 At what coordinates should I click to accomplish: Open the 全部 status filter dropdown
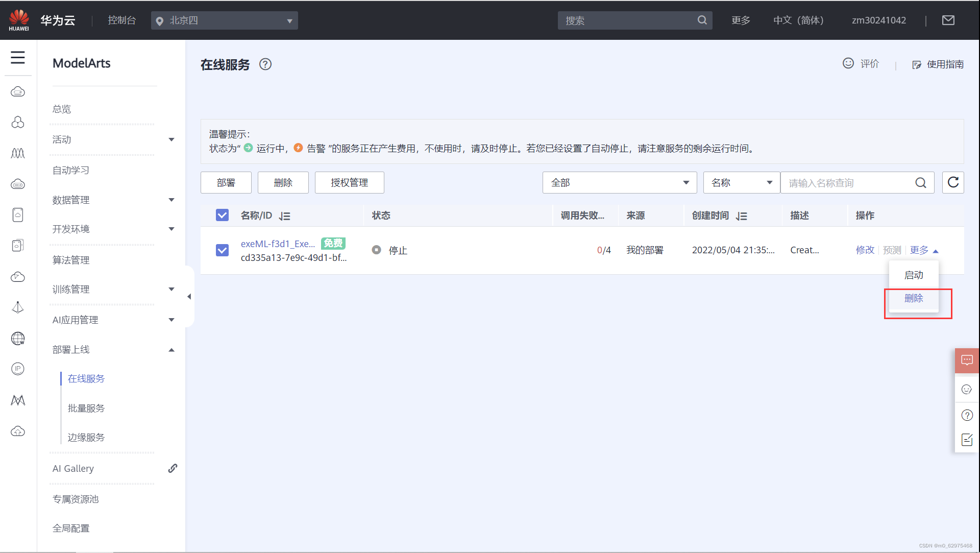620,182
